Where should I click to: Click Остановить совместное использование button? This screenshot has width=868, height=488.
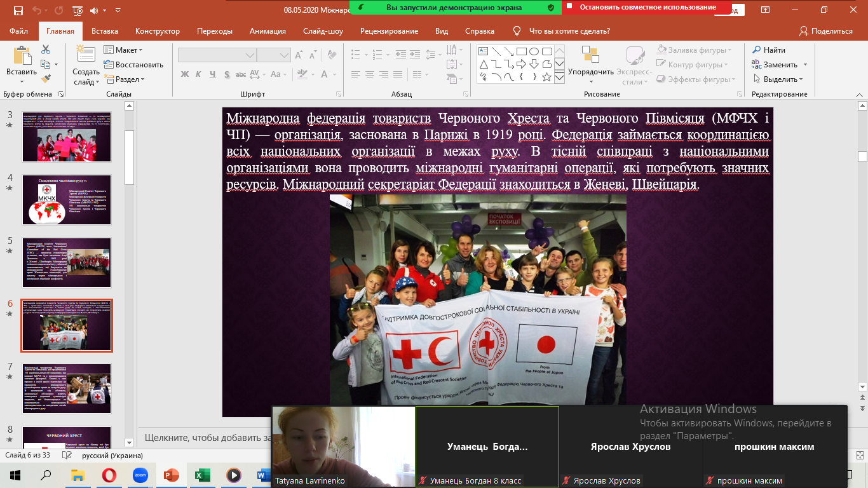[x=646, y=8]
